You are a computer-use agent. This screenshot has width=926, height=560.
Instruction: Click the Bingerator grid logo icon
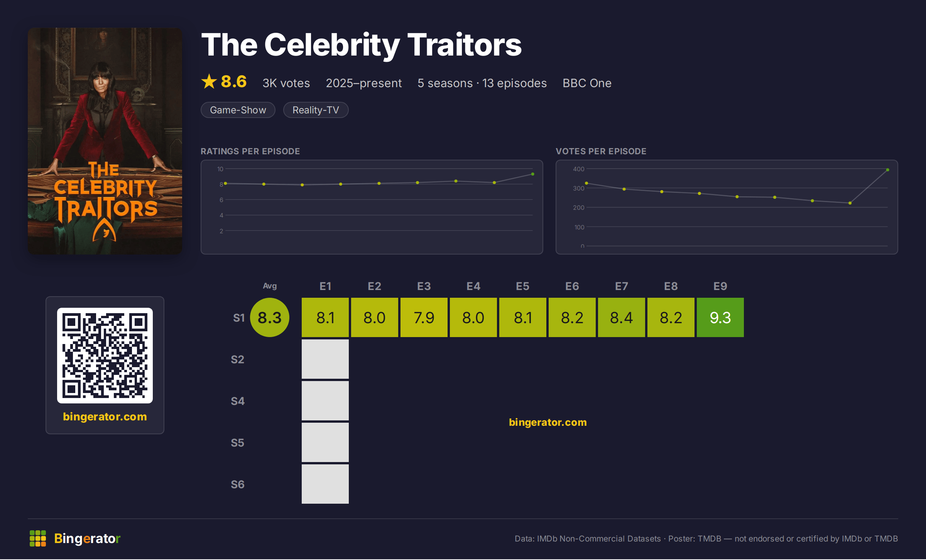click(x=38, y=538)
